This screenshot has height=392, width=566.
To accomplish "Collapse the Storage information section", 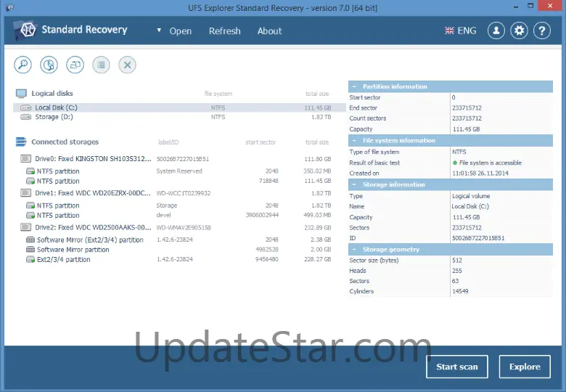I will pos(354,184).
